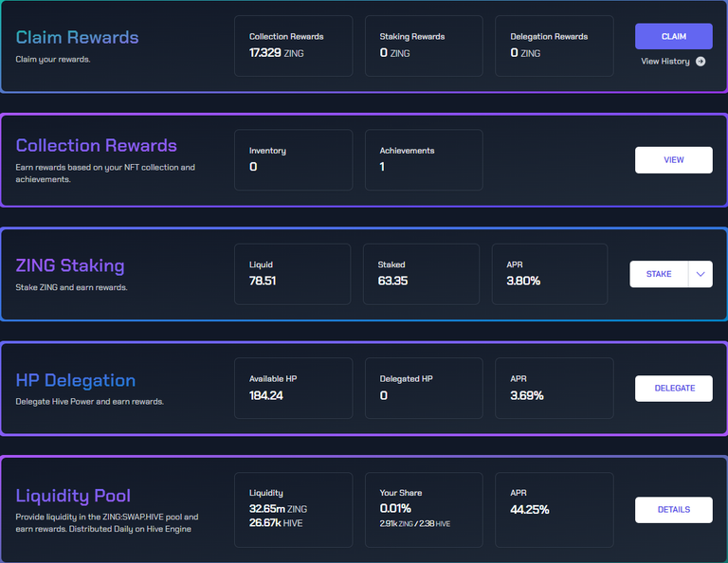Click the Inventory value 0
Screen dimensions: 728x563
(253, 167)
